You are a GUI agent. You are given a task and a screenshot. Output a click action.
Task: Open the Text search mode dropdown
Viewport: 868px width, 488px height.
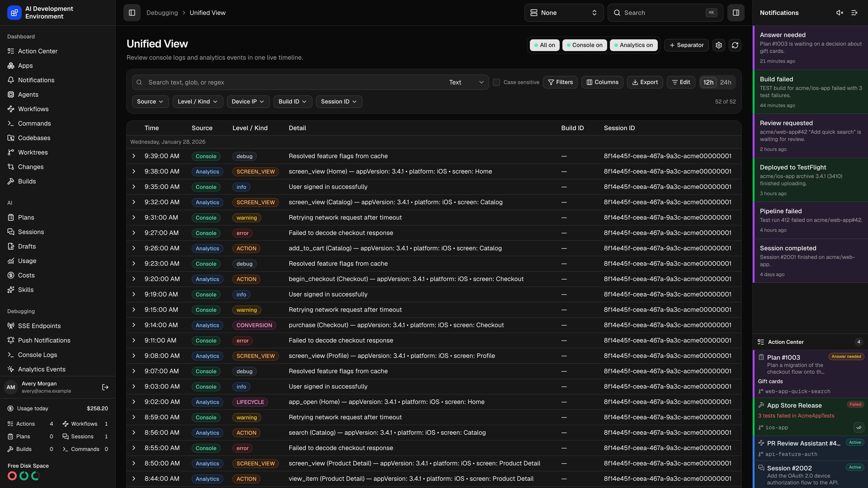pyautogui.click(x=466, y=82)
